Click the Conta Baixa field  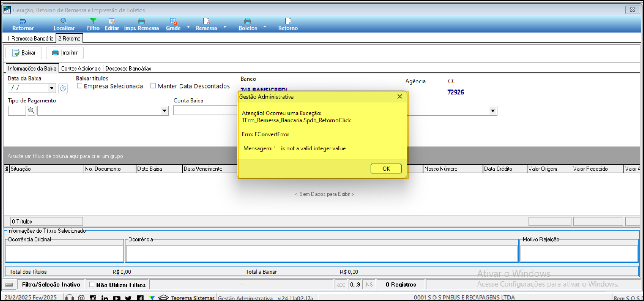(x=205, y=111)
